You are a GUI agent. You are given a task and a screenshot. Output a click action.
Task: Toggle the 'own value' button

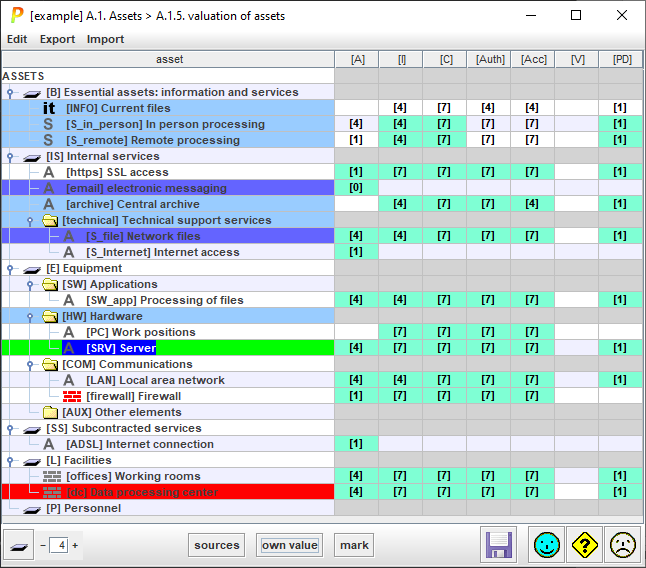tap(289, 545)
